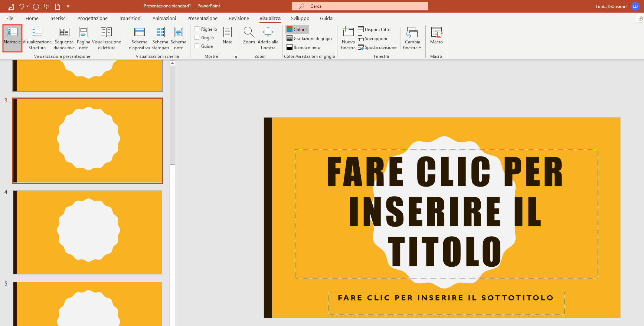
Task: Click the LD account avatar
Action: click(x=635, y=6)
